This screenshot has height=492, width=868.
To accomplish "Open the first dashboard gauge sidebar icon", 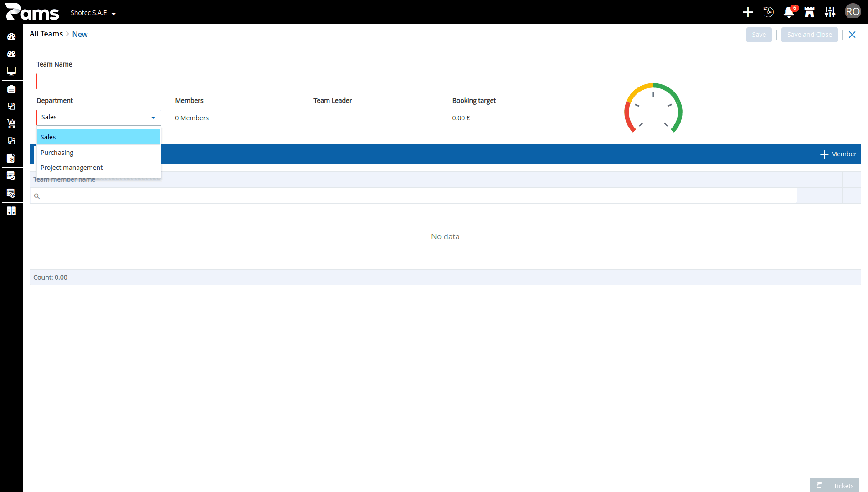I will click(11, 36).
